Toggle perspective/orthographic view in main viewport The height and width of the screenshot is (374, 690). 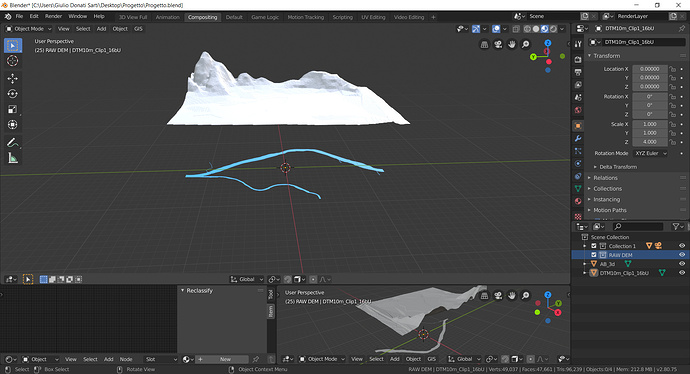pos(484,44)
